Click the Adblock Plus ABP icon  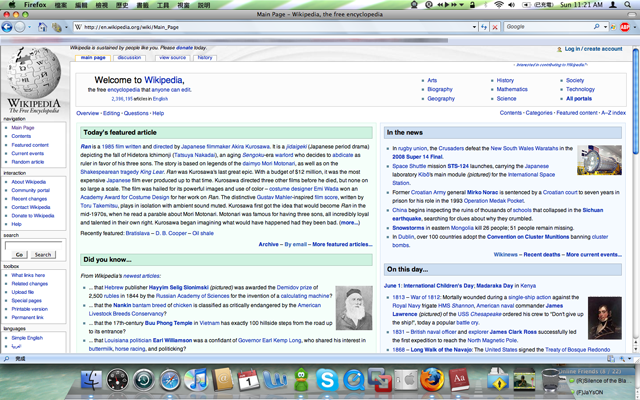[625, 27]
